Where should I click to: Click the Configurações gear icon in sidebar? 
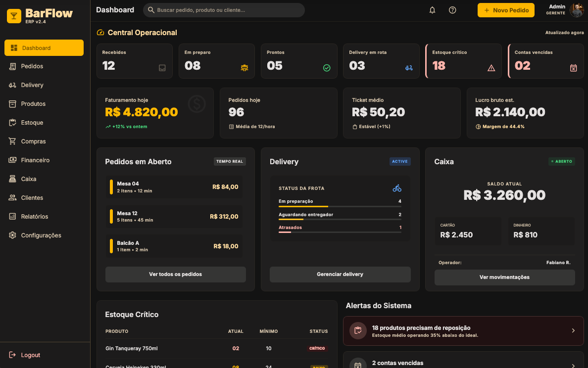pos(12,235)
